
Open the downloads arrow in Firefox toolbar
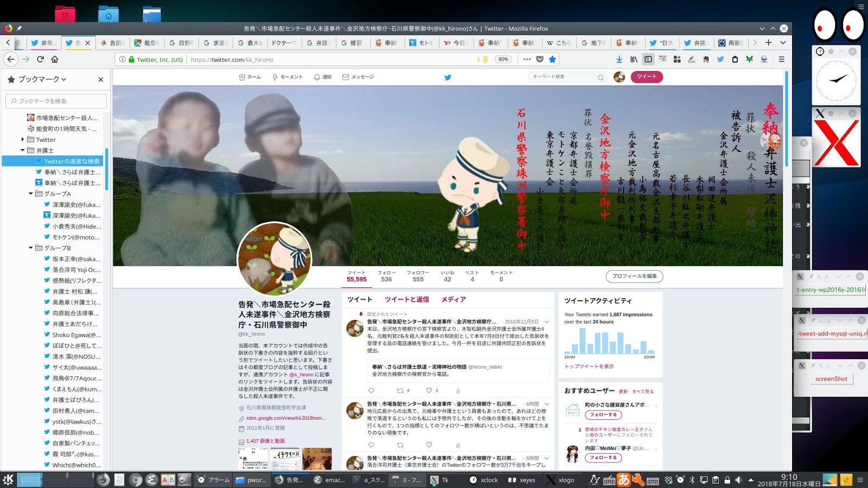[x=619, y=59]
